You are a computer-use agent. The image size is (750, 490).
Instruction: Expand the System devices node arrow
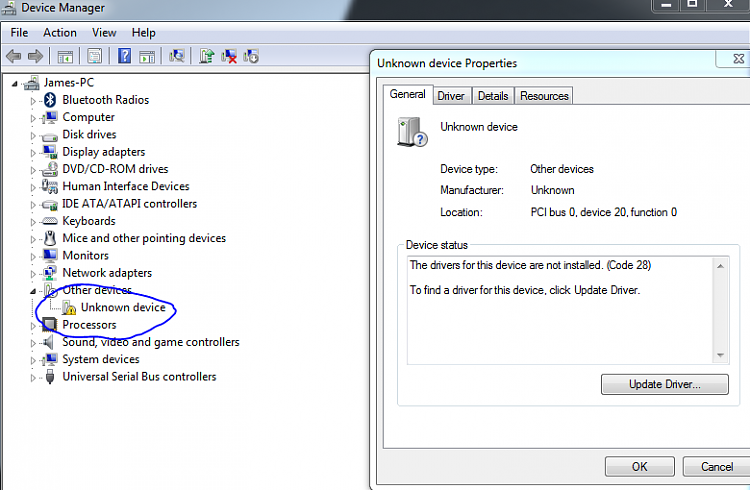click(33, 360)
